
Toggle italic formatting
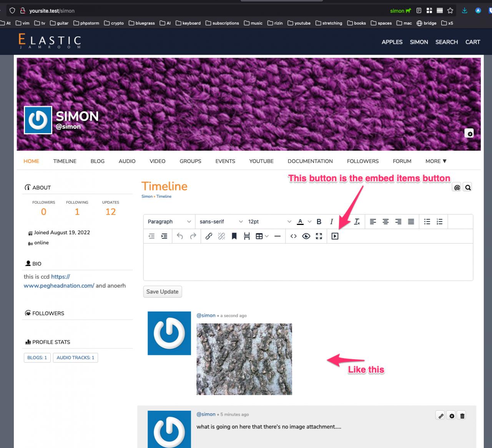(x=331, y=222)
